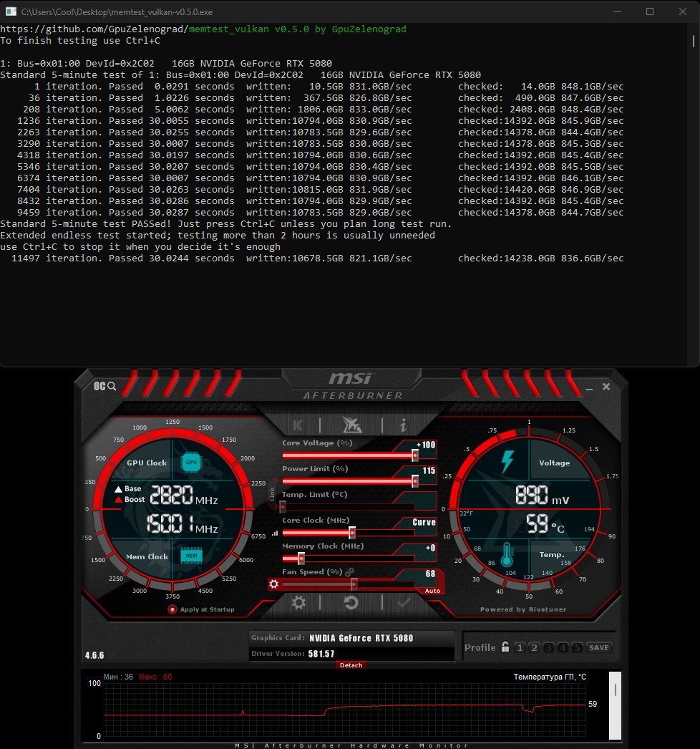The height and width of the screenshot is (749, 700).
Task: Click the 11497 iteration line in console
Action: coord(318,258)
